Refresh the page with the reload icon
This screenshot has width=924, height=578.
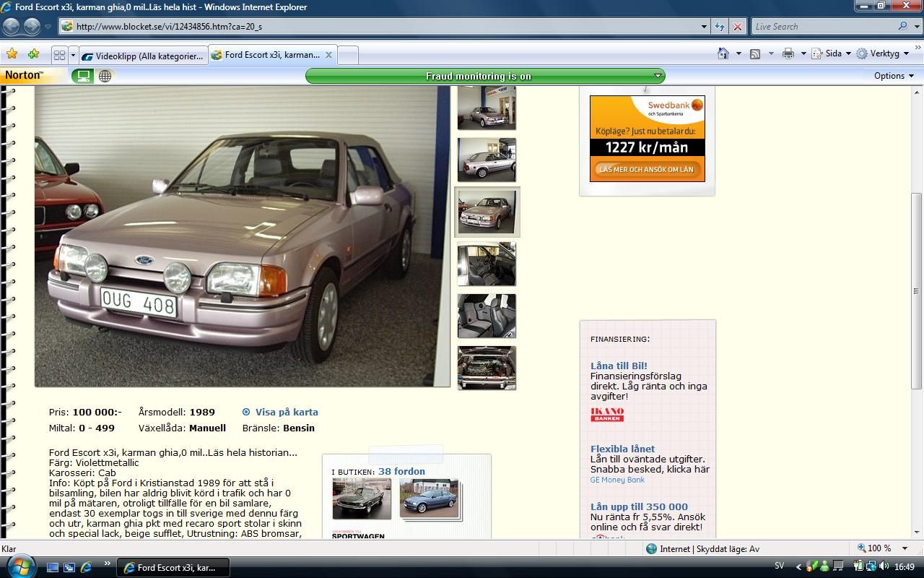(720, 27)
